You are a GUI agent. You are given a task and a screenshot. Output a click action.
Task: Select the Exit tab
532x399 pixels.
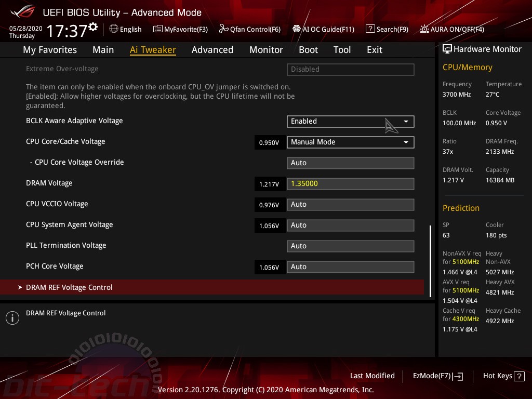pyautogui.click(x=375, y=50)
